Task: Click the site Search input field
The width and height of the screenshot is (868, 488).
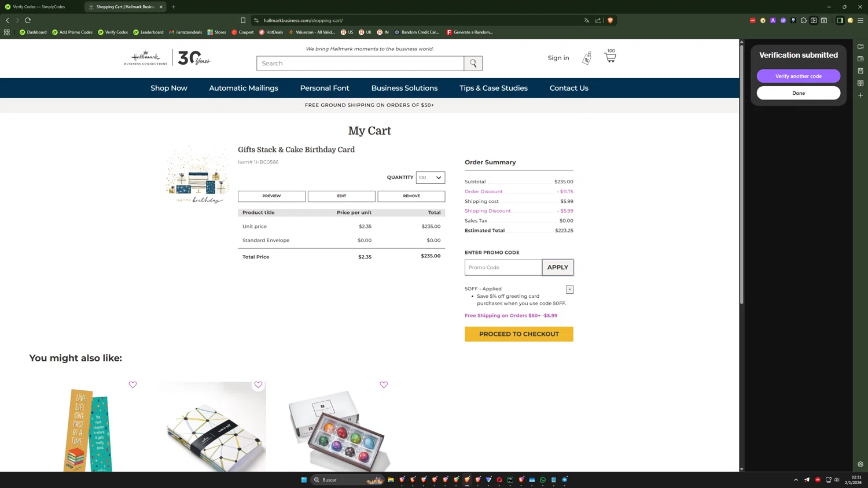Action: tap(361, 64)
